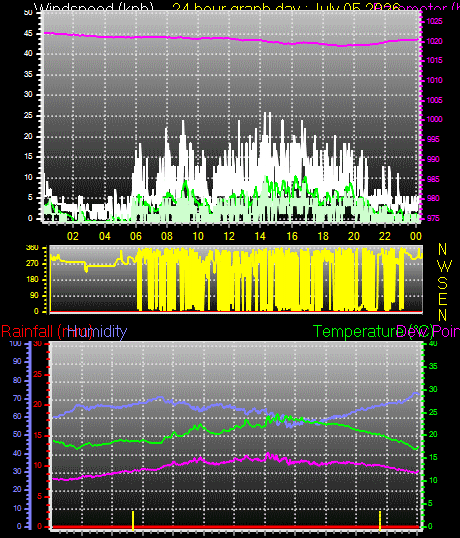Click the yellow E compass letter
Screen dimensions: 460x538
coord(443,299)
